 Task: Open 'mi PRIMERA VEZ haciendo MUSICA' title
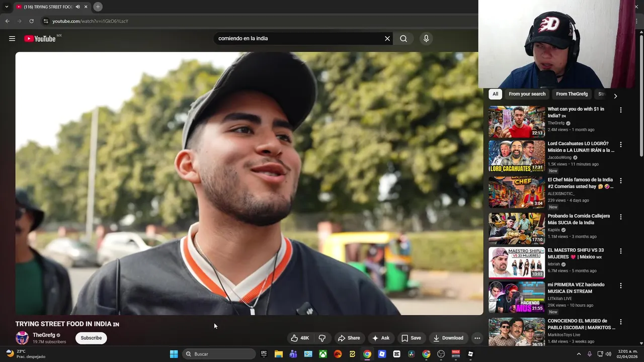pos(576,288)
